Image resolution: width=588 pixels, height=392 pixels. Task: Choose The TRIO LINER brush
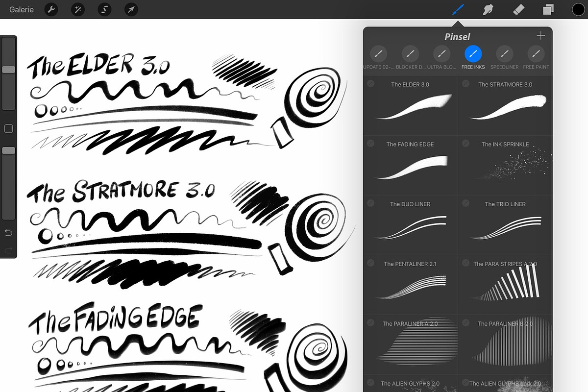tap(505, 225)
